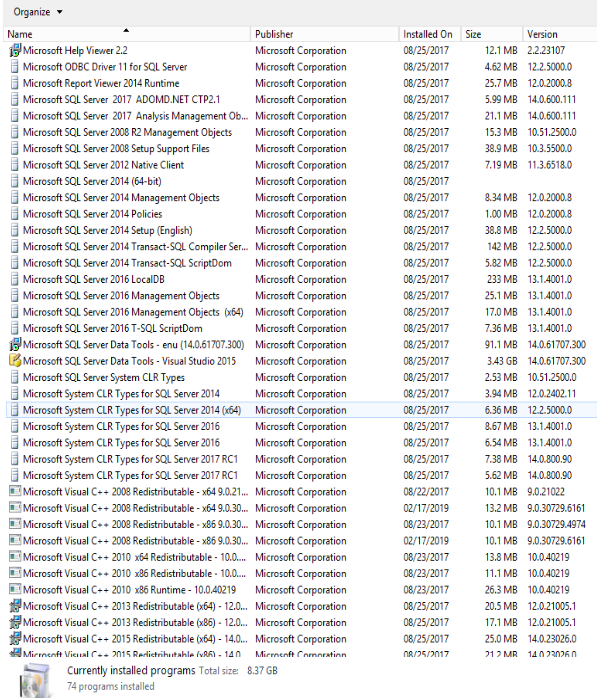597x698 pixels.
Task: Click version 11.3.6518.0 cell
Action: point(550,165)
